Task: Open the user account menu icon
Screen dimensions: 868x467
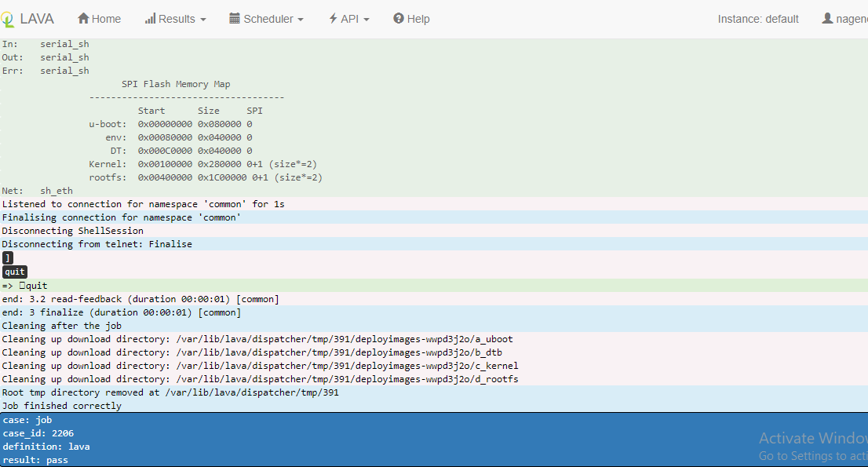Action: click(x=828, y=19)
